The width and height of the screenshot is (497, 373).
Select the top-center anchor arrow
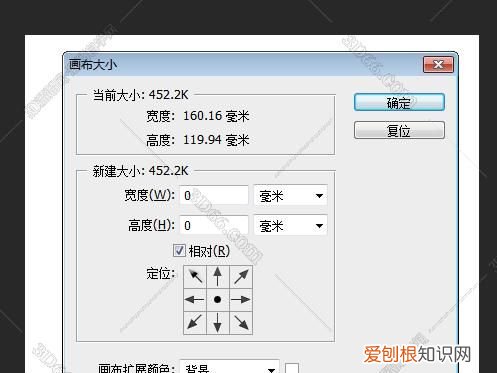pos(218,276)
